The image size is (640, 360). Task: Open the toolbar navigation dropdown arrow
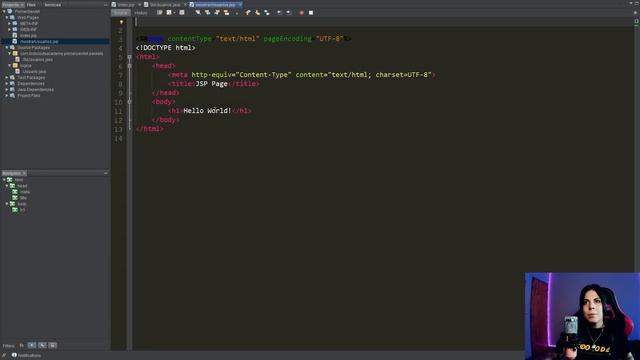click(x=174, y=13)
